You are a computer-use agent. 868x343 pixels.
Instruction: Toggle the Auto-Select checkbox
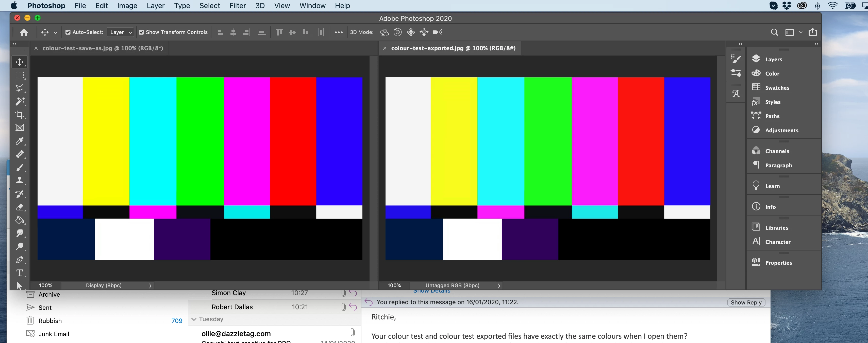pos(68,32)
